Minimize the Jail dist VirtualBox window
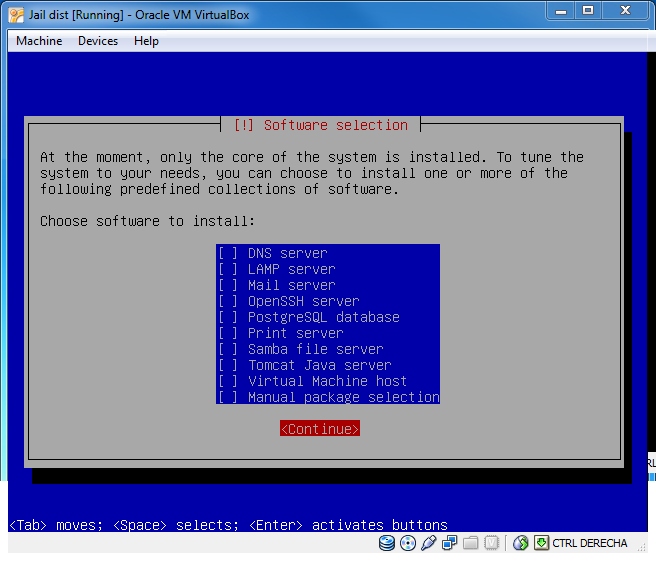 (x=561, y=11)
